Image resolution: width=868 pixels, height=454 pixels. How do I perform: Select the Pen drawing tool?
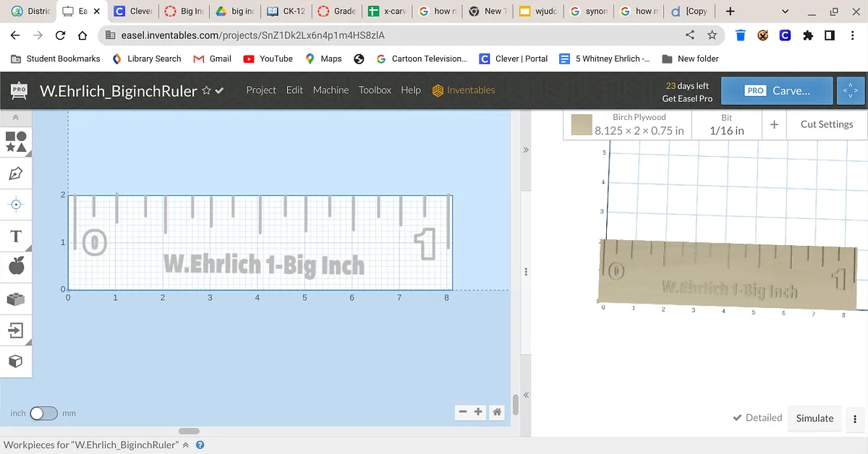[x=16, y=174]
